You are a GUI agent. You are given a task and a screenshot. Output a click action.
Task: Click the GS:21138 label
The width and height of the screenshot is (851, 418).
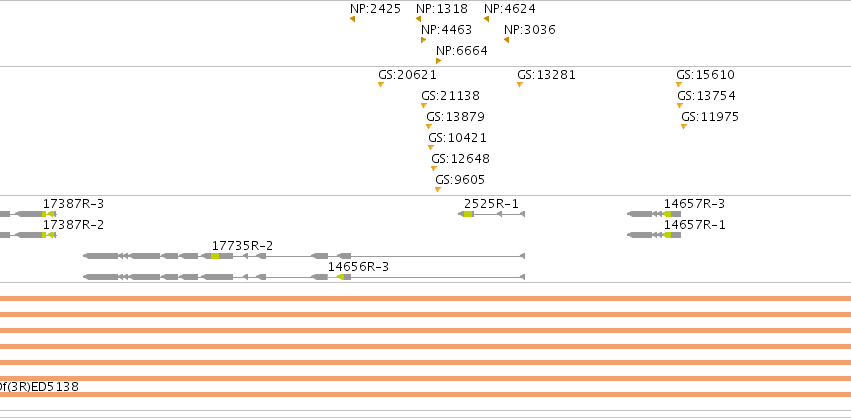click(450, 96)
